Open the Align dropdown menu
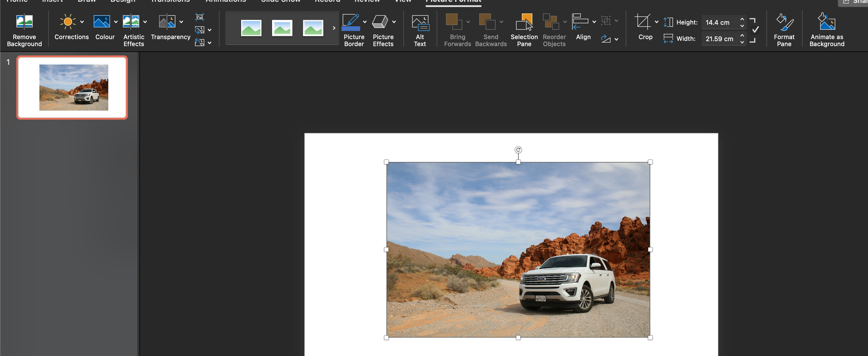The height and width of the screenshot is (356, 868). pyautogui.click(x=594, y=22)
